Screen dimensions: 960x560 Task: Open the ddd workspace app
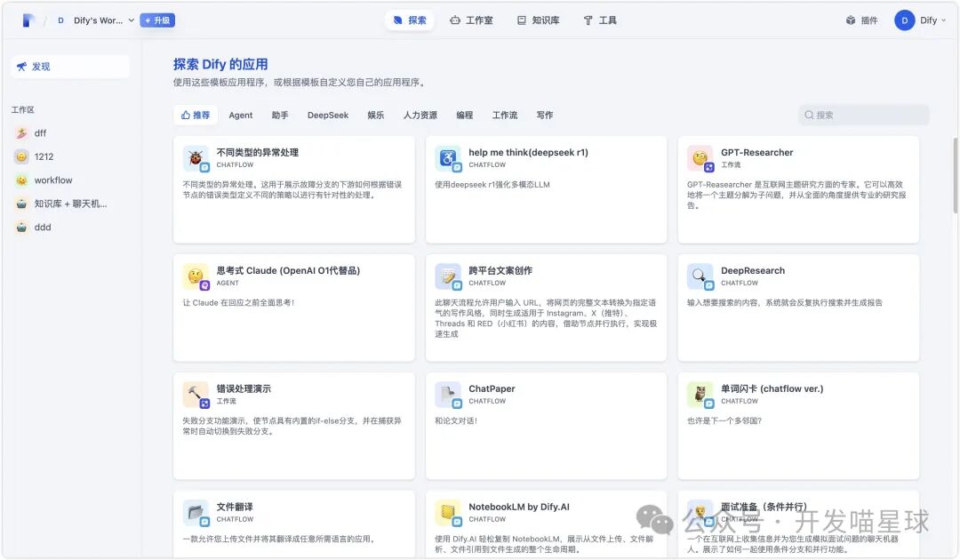pyautogui.click(x=70, y=227)
